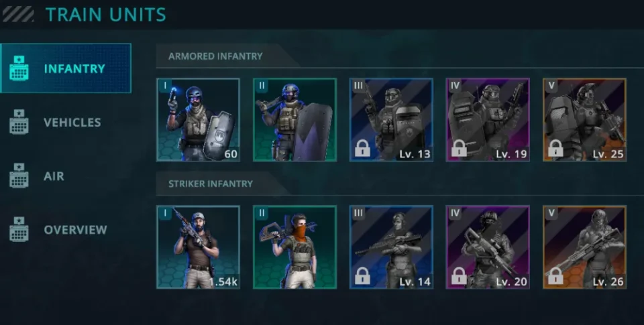This screenshot has width=644, height=325.
Task: Click the padlock on Lv. 20 striker unit
Action: point(459,276)
